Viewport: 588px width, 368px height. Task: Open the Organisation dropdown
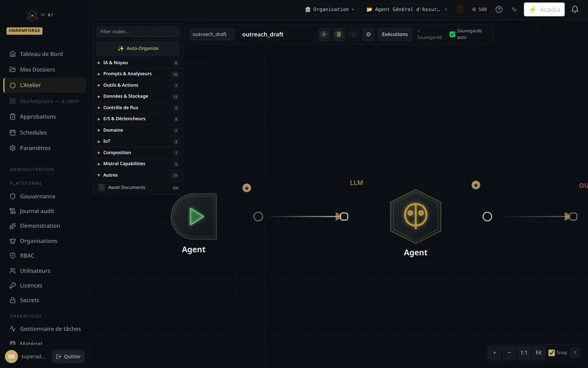pyautogui.click(x=329, y=9)
